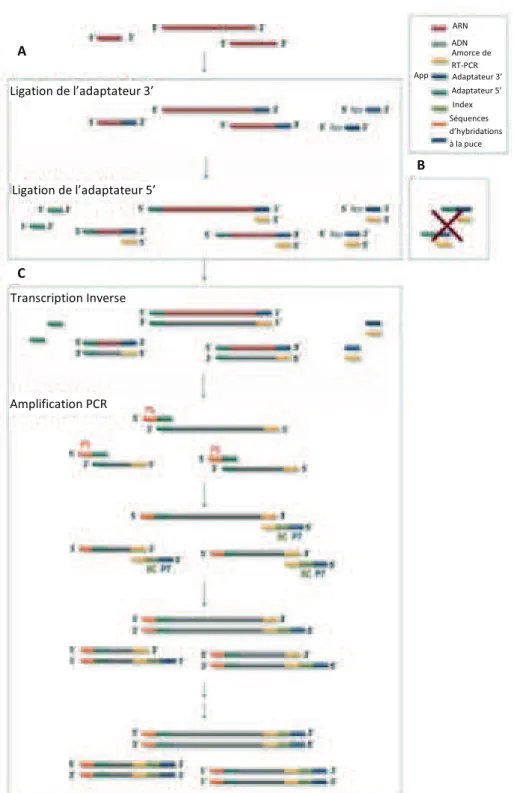Click the Adaptateur 3' legend swatch

tap(440, 77)
